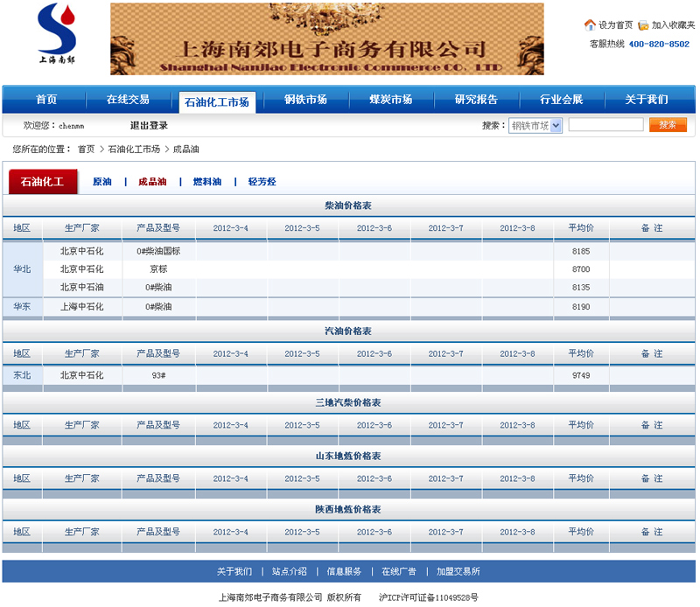Viewport: 700px width, 607px height.
Task: Add the site to favorites via 加入收藏夹
Action: coord(673,25)
